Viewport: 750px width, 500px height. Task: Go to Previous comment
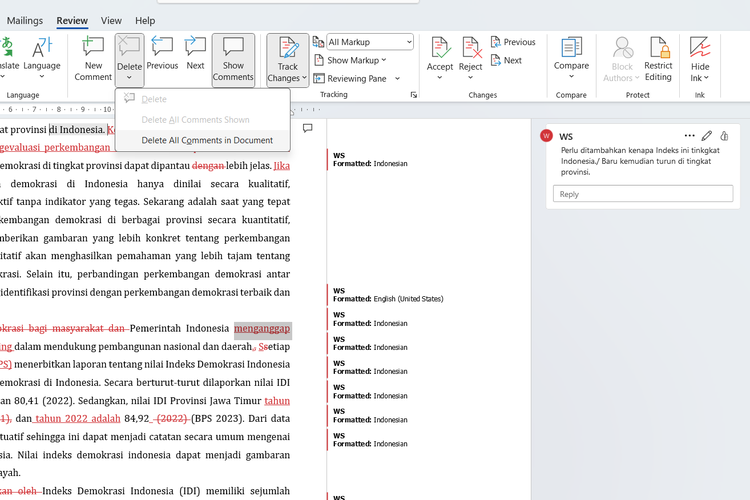162,54
